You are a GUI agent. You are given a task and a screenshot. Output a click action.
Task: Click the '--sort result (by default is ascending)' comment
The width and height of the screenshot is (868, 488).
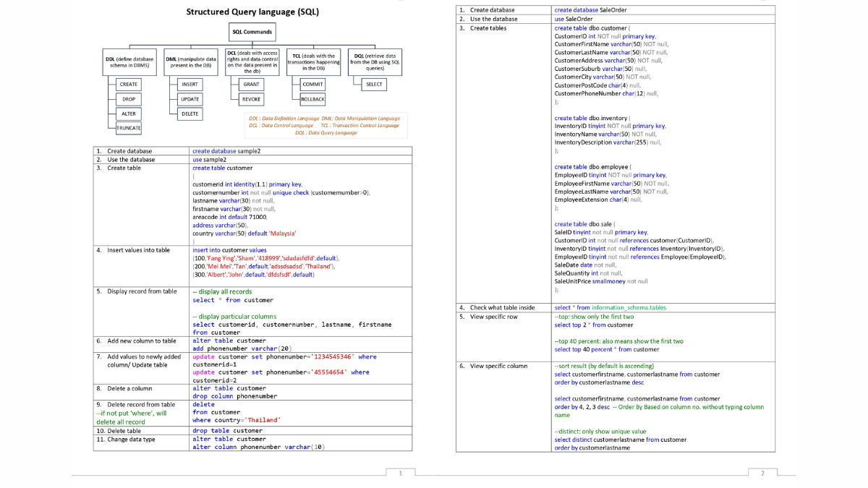point(604,366)
